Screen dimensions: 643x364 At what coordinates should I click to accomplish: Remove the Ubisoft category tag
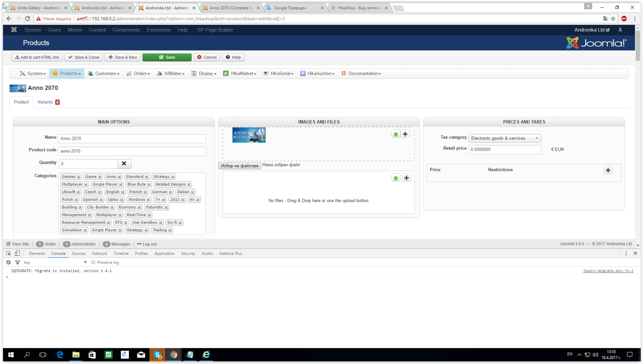coord(78,192)
